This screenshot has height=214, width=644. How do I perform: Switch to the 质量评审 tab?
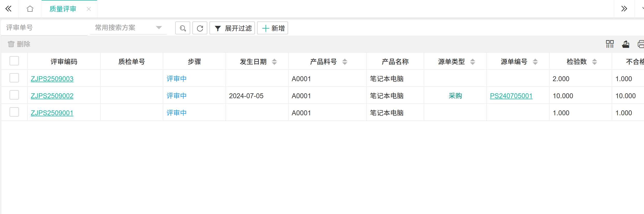click(x=63, y=9)
